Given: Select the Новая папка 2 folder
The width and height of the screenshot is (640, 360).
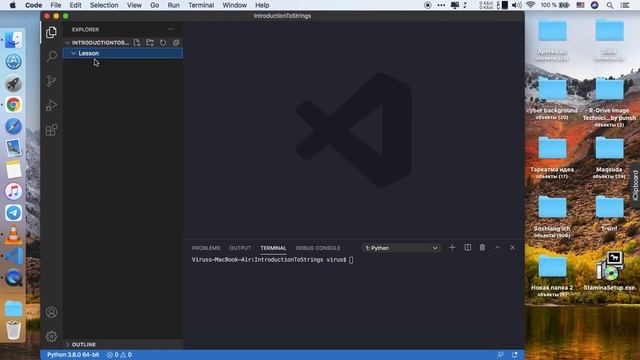Looking at the screenshot, I should (552, 276).
